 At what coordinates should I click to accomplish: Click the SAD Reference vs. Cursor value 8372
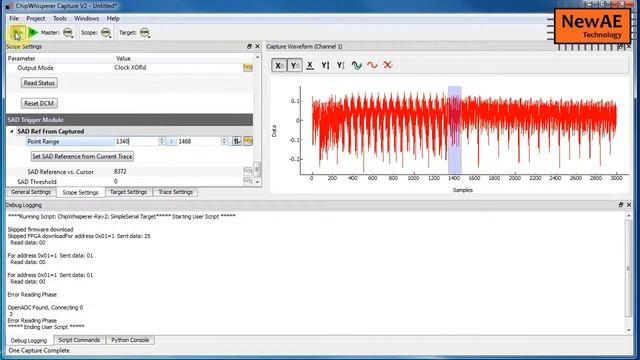click(120, 171)
